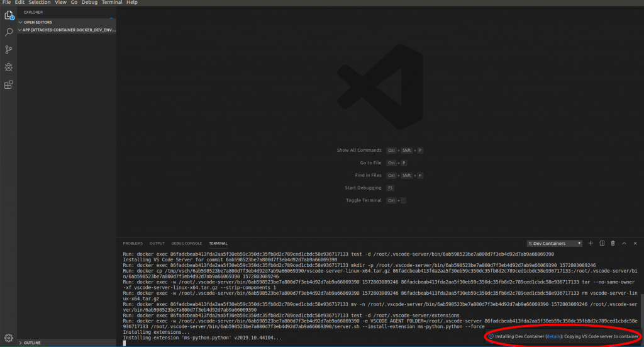Click the 'Find in Files' hint text
The image size is (644, 347).
click(368, 176)
